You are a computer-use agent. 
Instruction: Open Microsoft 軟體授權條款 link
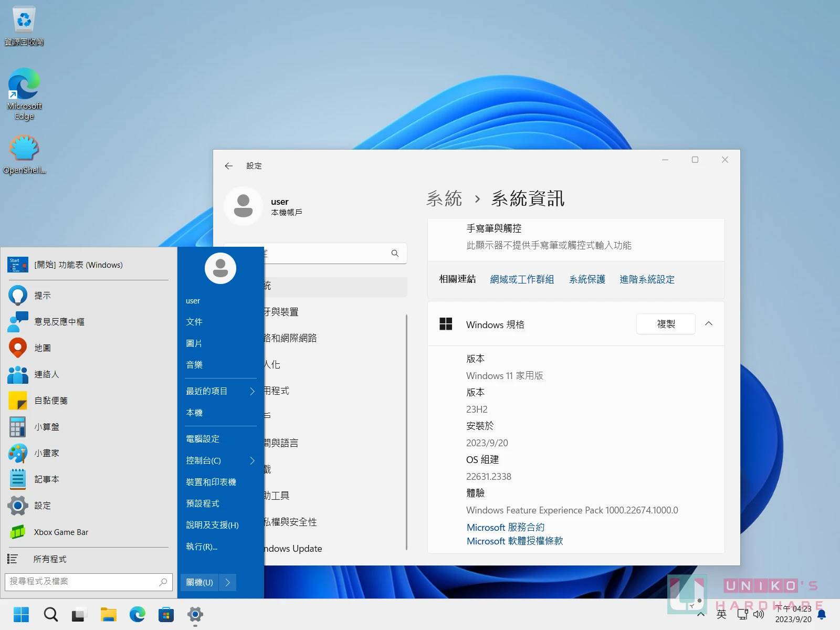[x=514, y=541]
